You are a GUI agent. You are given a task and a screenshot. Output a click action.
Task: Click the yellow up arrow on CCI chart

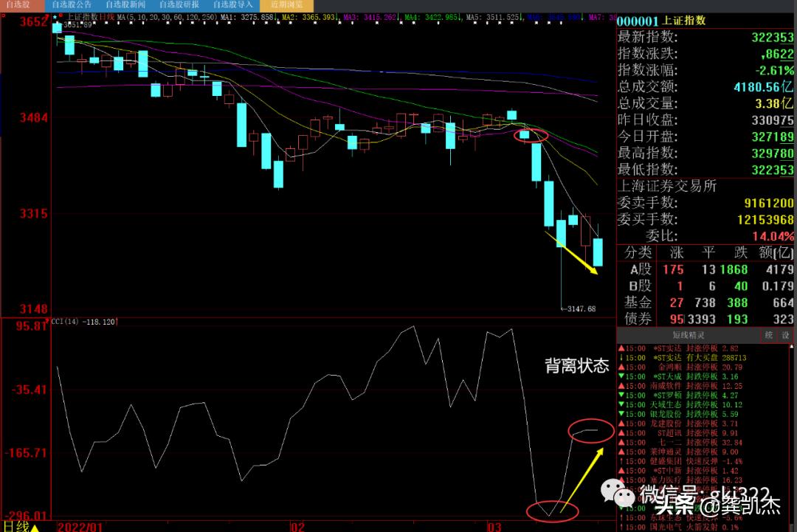pyautogui.click(x=582, y=475)
